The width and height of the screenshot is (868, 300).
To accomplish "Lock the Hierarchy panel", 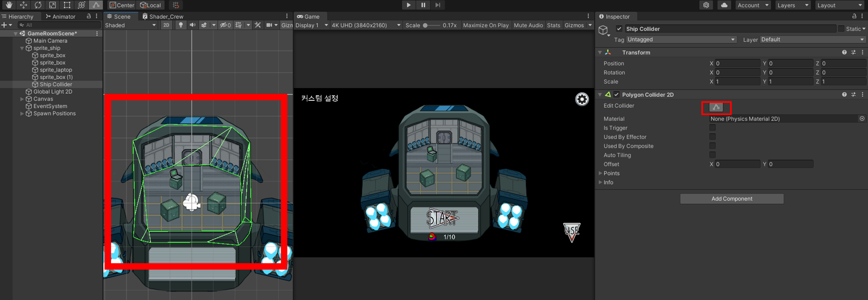I will [x=89, y=16].
